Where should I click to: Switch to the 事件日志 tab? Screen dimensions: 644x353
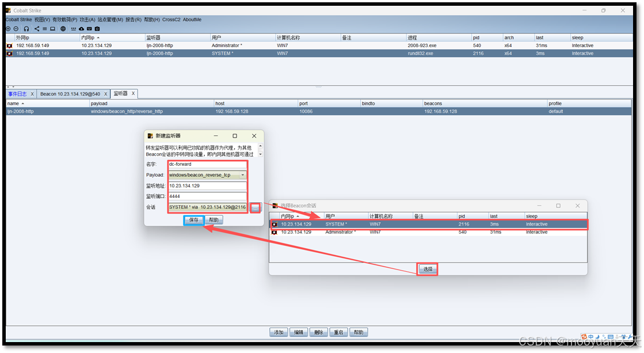(x=17, y=94)
